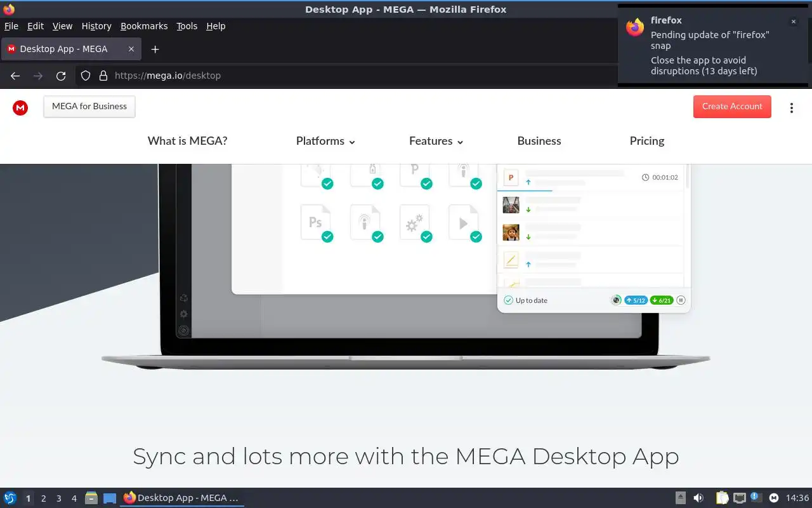Viewport: 812px width, 508px height.
Task: Expand the Platforms dropdown menu
Action: (x=325, y=141)
